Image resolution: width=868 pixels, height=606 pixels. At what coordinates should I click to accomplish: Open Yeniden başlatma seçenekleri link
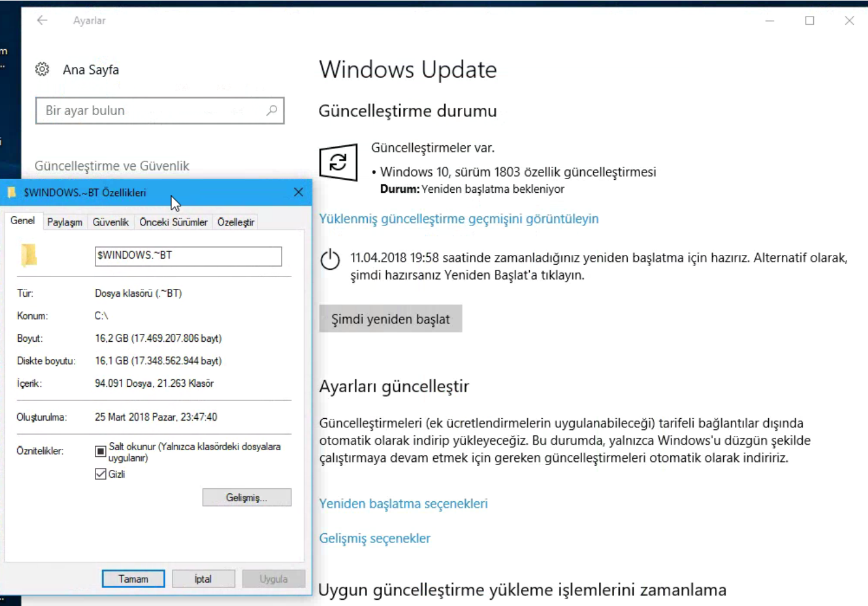coord(404,504)
